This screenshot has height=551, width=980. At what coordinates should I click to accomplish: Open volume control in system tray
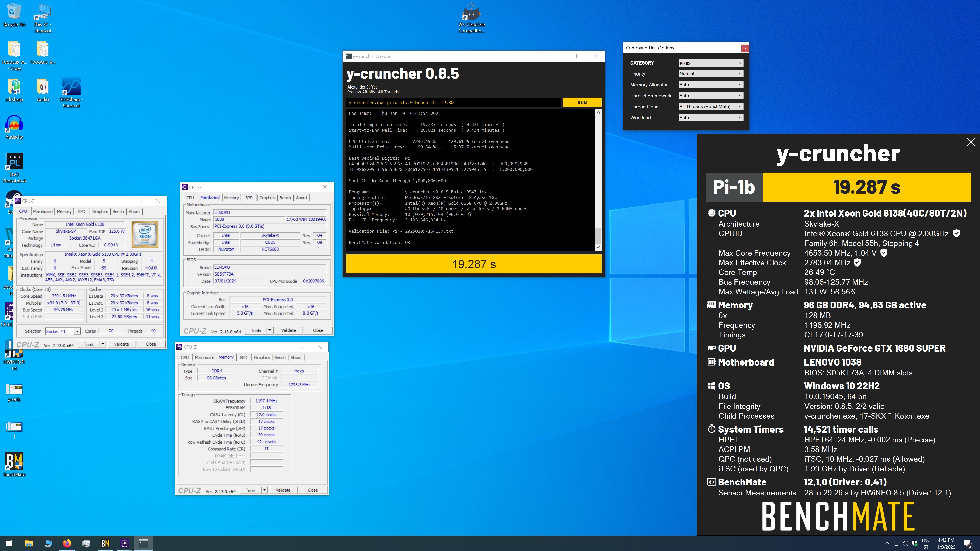pyautogui.click(x=905, y=543)
